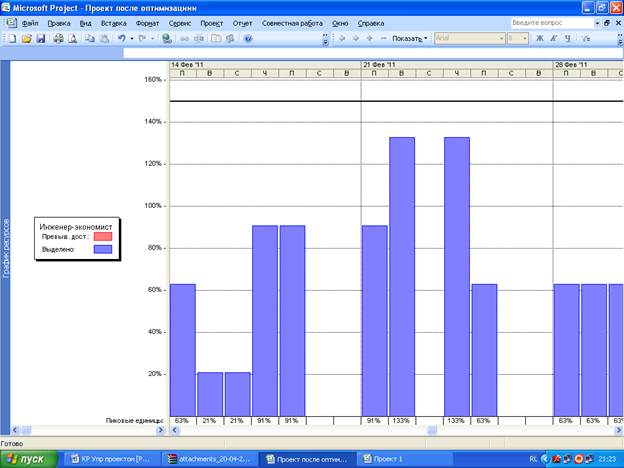Click the Print icon in the toolbar
The height and width of the screenshot is (468, 624).
[58, 38]
